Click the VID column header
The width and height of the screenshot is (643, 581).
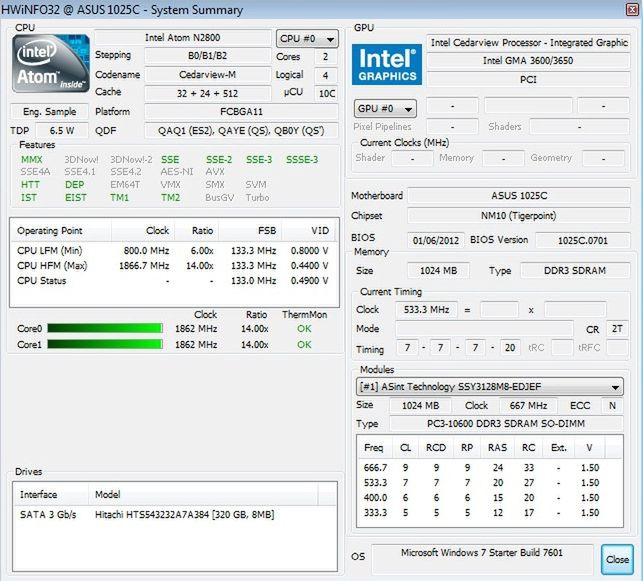[x=310, y=231]
